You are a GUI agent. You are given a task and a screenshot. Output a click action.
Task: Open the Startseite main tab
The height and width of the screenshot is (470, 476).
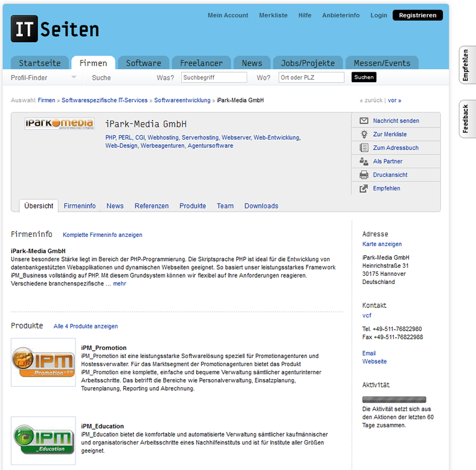point(40,63)
